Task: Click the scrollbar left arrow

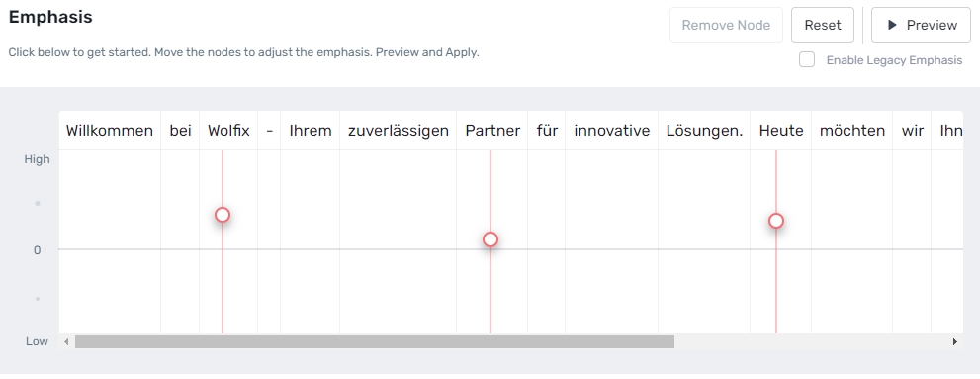Action: [66, 342]
